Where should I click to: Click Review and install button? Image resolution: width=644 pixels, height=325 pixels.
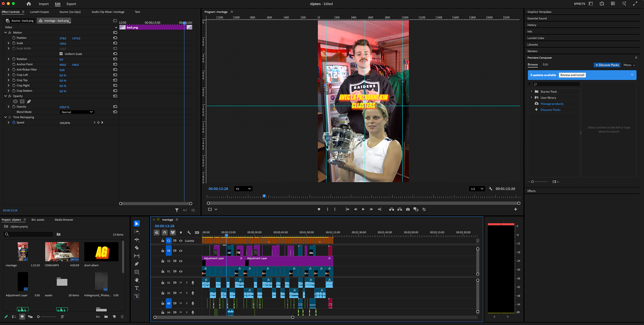click(572, 75)
